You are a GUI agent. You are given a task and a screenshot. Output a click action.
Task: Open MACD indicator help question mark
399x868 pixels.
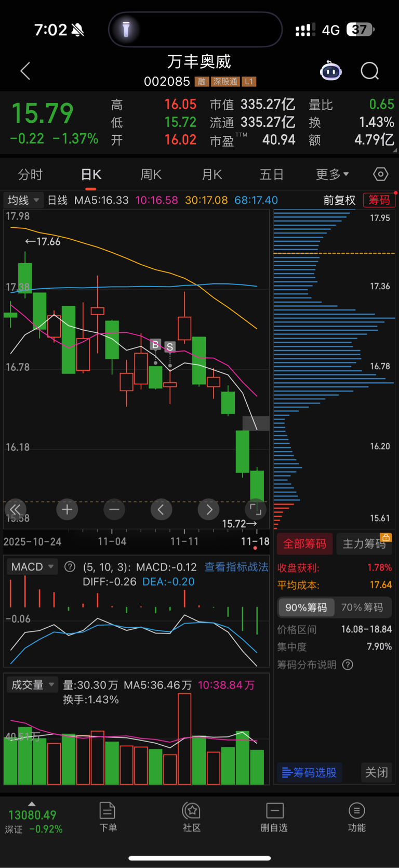pyautogui.click(x=70, y=567)
